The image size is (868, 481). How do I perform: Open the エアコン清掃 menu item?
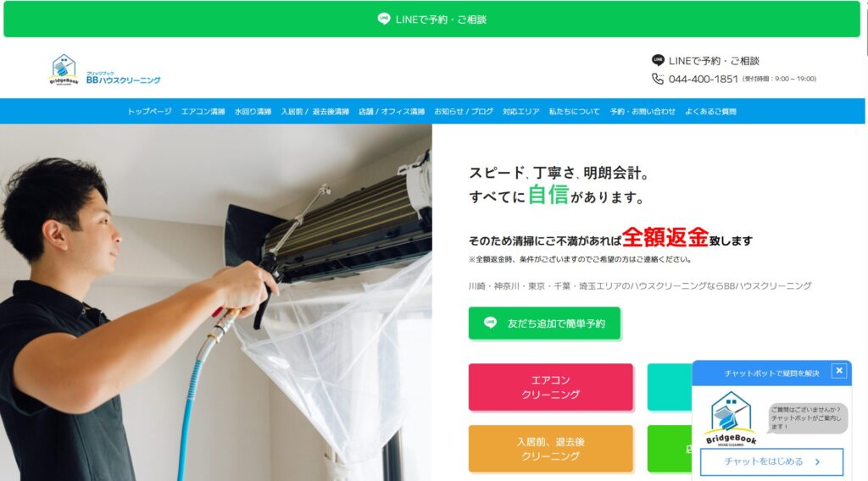click(x=203, y=111)
